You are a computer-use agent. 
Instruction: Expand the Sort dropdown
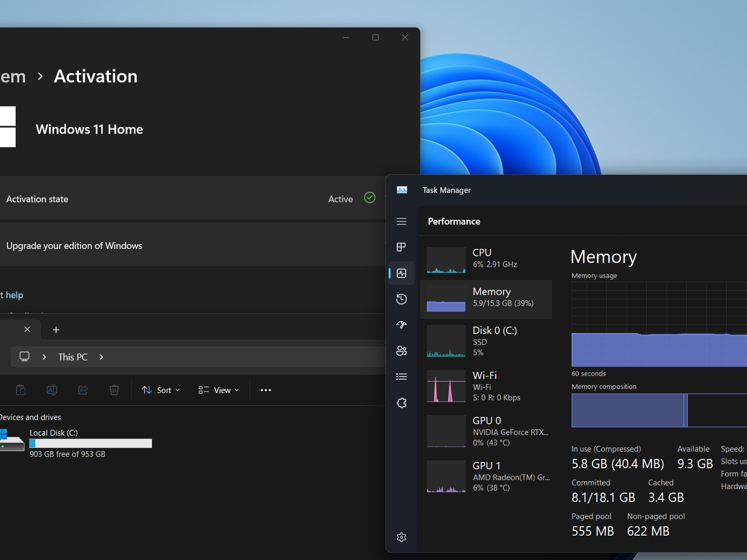(160, 390)
